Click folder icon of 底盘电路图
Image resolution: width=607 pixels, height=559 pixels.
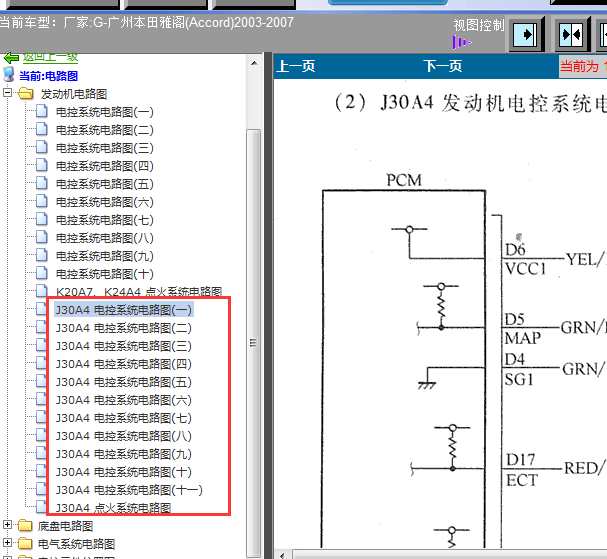(25, 525)
